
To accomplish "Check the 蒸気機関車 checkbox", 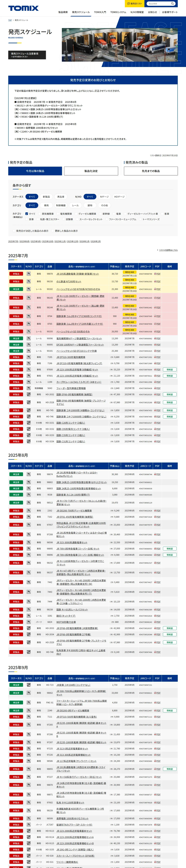I will pos(40,214).
